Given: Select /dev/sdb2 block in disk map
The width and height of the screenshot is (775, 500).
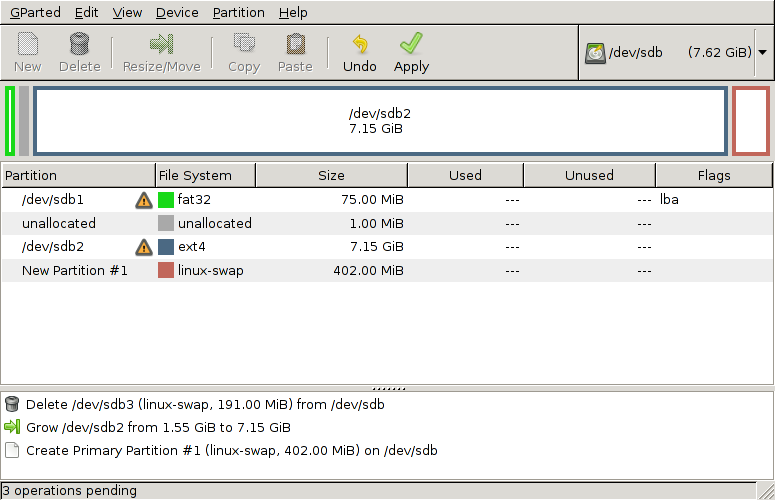Looking at the screenshot, I should tap(380, 121).
